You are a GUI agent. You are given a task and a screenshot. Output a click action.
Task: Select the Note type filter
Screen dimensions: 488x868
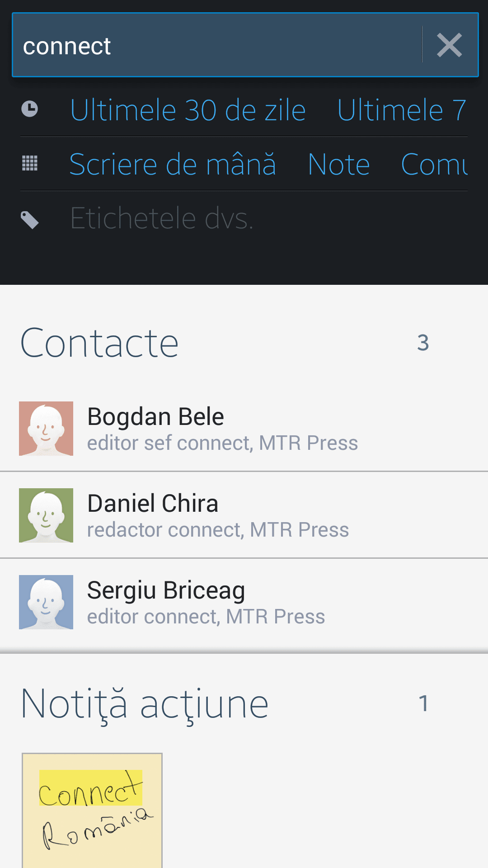(338, 164)
